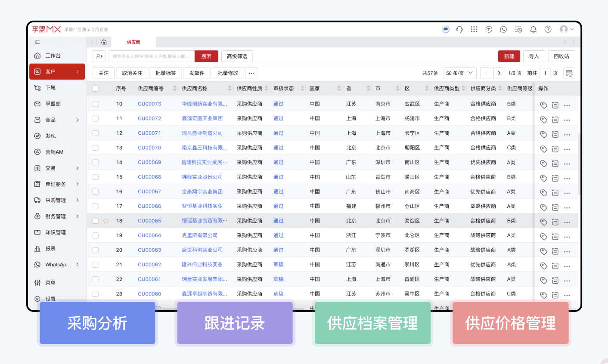Screen dimensions: 608x364
Task: Click the WhatsApp icon in the top bar
Action: pos(503,29)
